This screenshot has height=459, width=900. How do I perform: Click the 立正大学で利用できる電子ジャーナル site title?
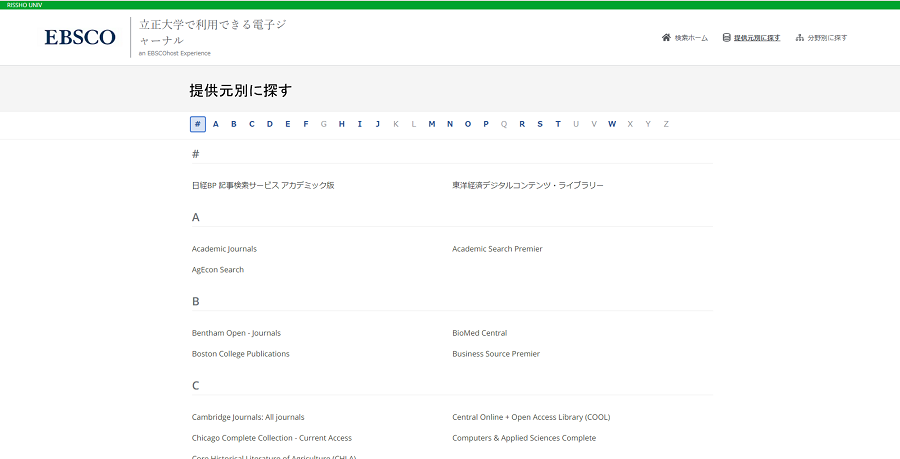click(212, 33)
